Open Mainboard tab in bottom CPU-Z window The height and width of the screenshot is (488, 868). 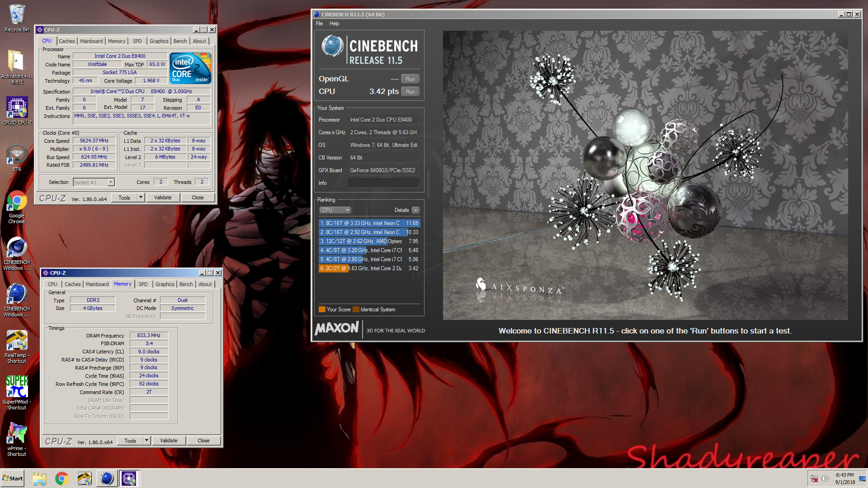click(x=97, y=284)
